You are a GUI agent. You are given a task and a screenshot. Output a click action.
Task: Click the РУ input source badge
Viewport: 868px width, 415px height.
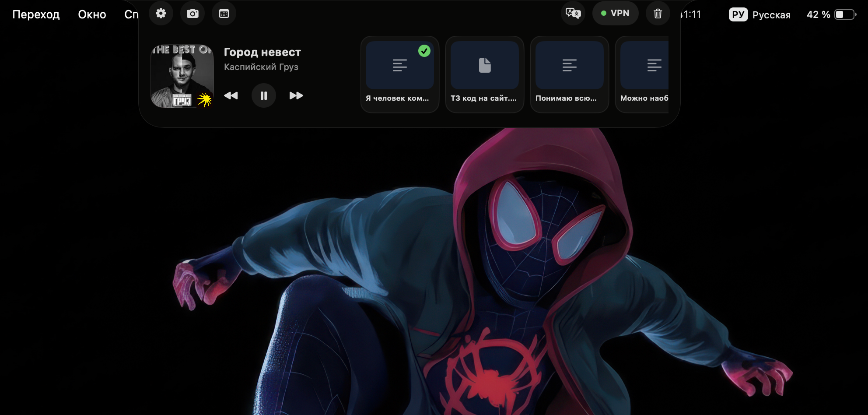tap(738, 14)
